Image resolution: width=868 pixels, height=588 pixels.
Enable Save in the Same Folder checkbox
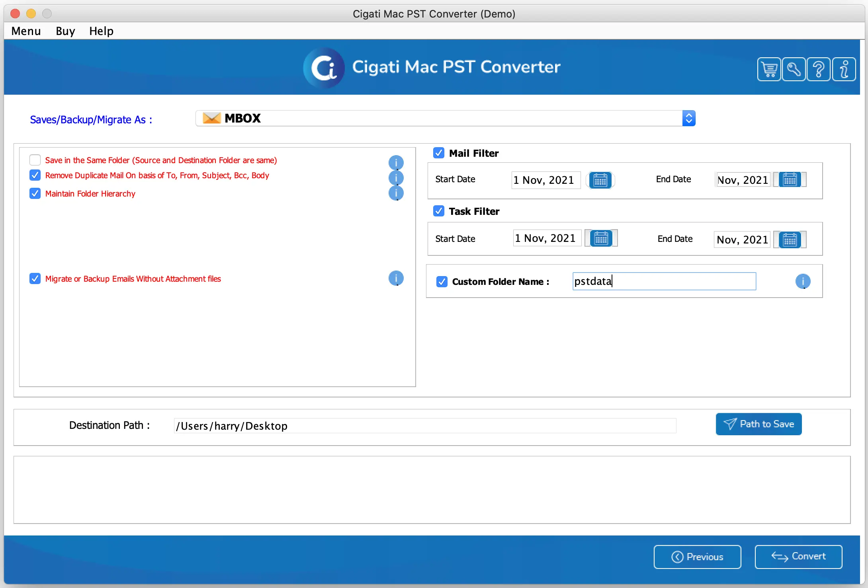point(35,160)
